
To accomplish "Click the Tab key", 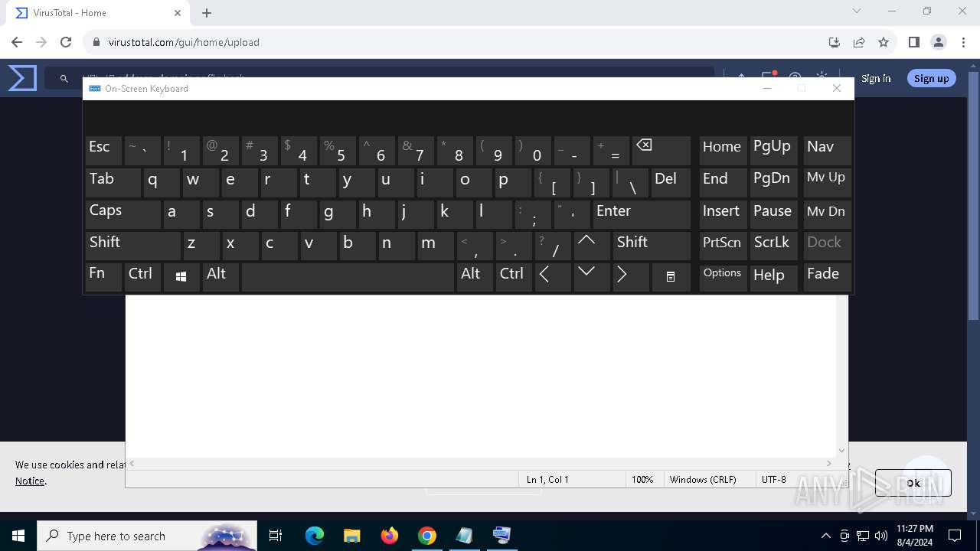I will click(113, 182).
